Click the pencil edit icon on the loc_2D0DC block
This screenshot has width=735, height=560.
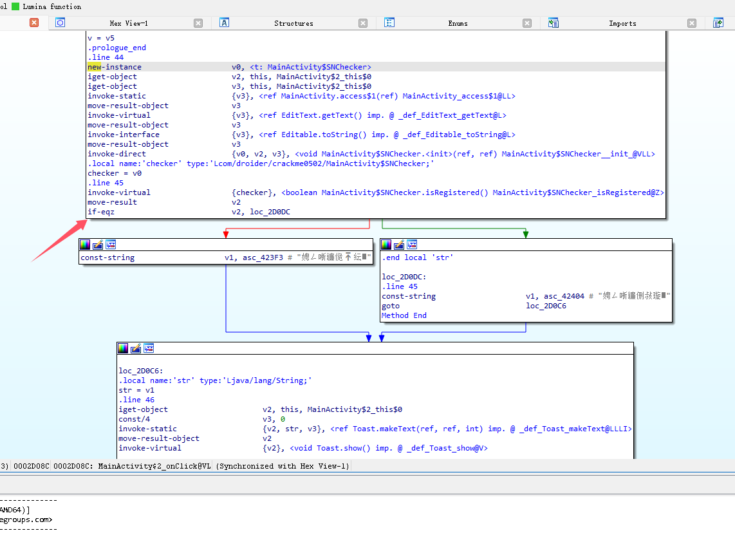pos(399,245)
